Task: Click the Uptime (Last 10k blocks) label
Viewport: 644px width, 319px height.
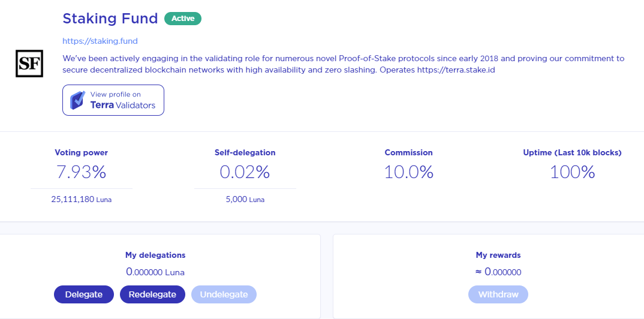Action: tap(572, 153)
